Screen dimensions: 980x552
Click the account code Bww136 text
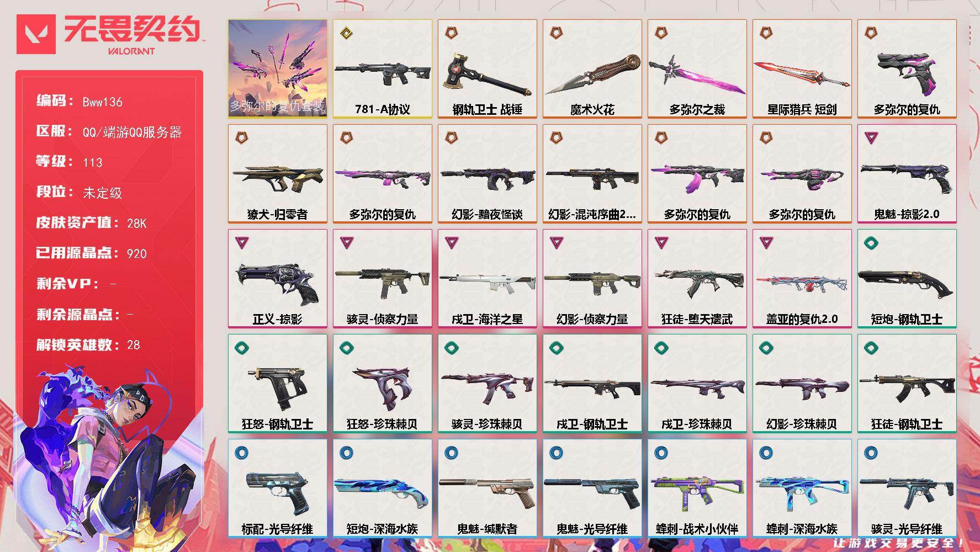tap(103, 102)
